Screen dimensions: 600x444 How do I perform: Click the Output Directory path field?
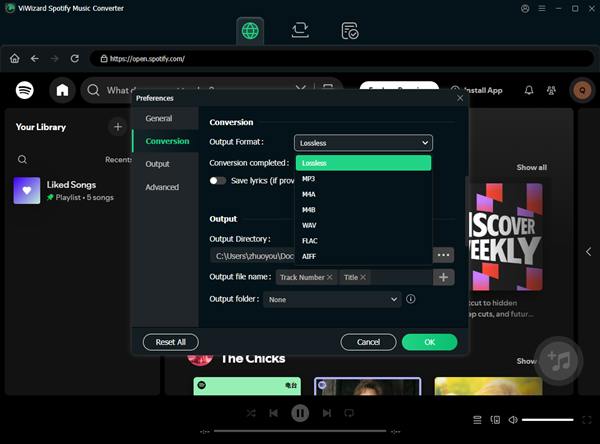click(253, 256)
